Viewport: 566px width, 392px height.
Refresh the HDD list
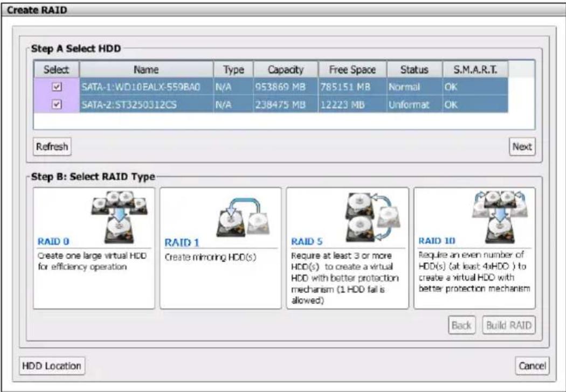click(52, 147)
